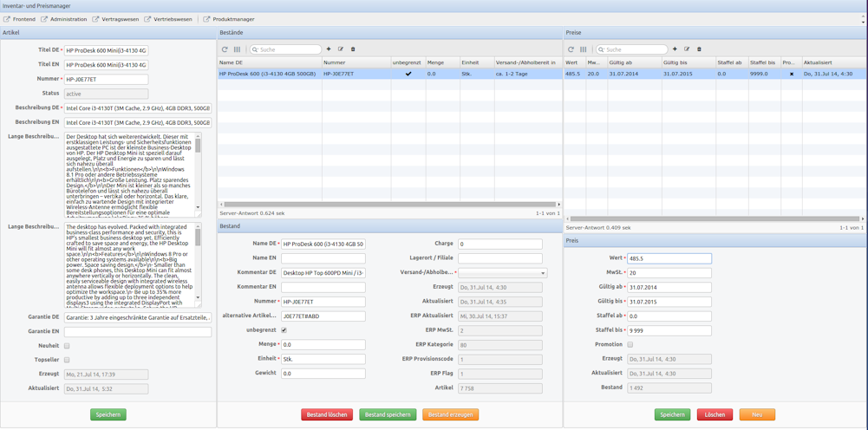The width and height of the screenshot is (868, 430).
Task: Toggle the Neuheit checkbox
Action: tap(67, 346)
